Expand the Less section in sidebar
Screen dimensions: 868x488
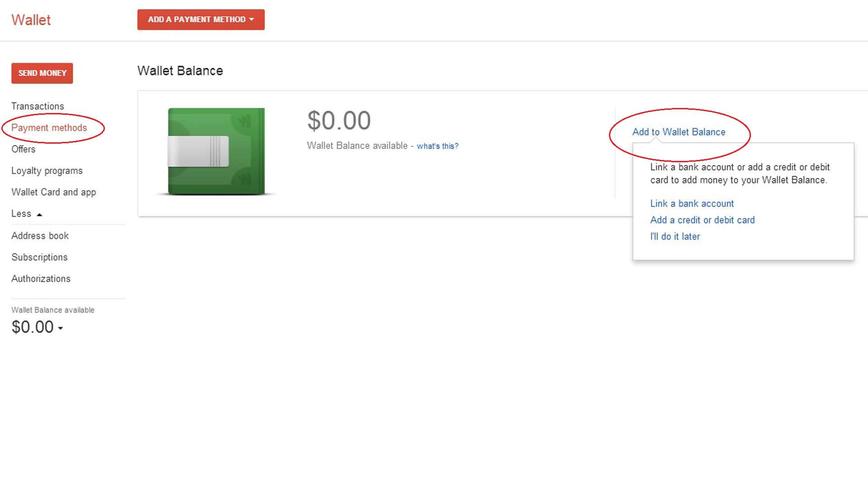26,213
